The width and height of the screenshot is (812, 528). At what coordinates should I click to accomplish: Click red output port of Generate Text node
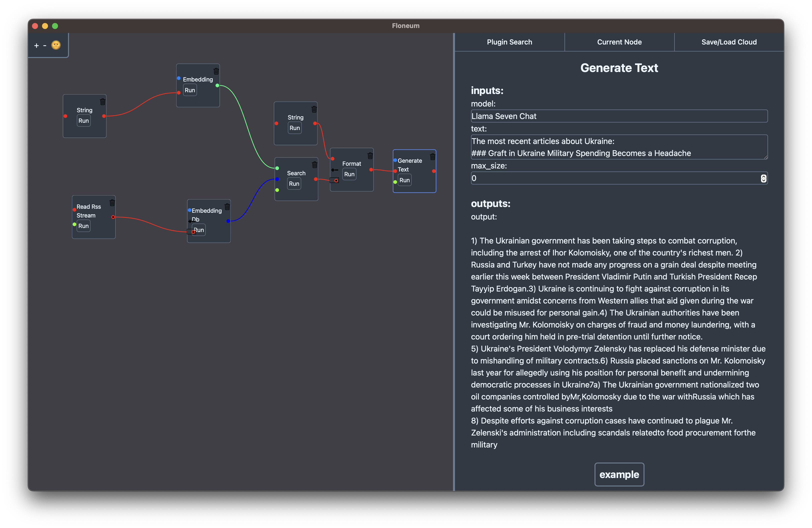click(x=434, y=171)
